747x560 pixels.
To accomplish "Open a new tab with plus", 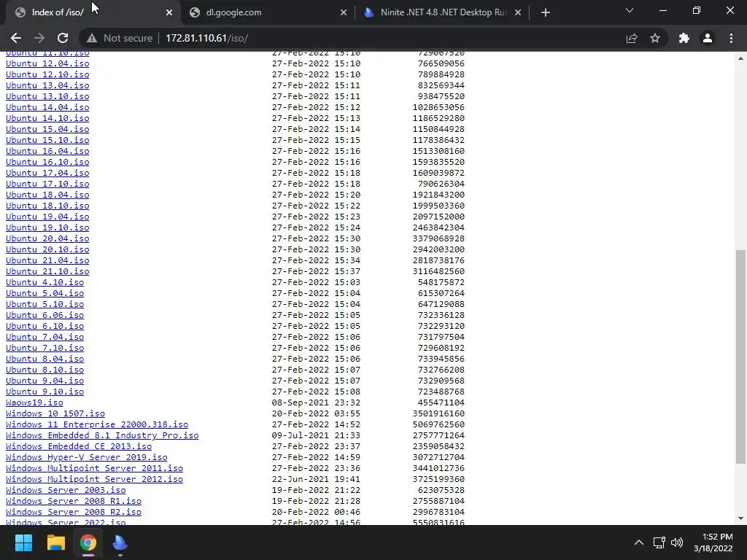I will point(546,12).
